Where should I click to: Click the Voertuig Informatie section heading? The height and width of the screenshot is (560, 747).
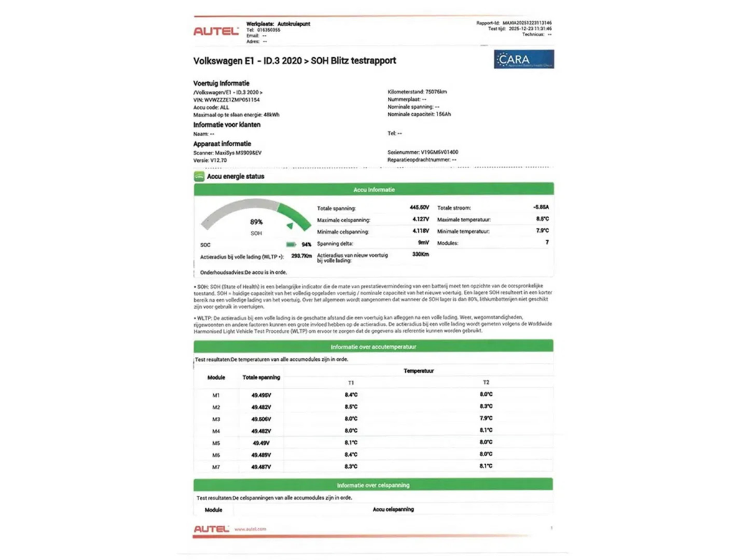pos(222,83)
